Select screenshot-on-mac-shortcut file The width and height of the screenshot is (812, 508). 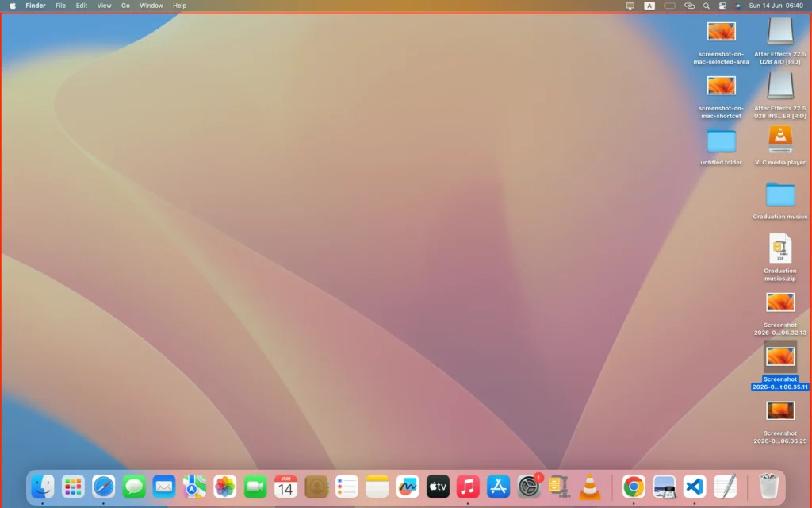721,97
